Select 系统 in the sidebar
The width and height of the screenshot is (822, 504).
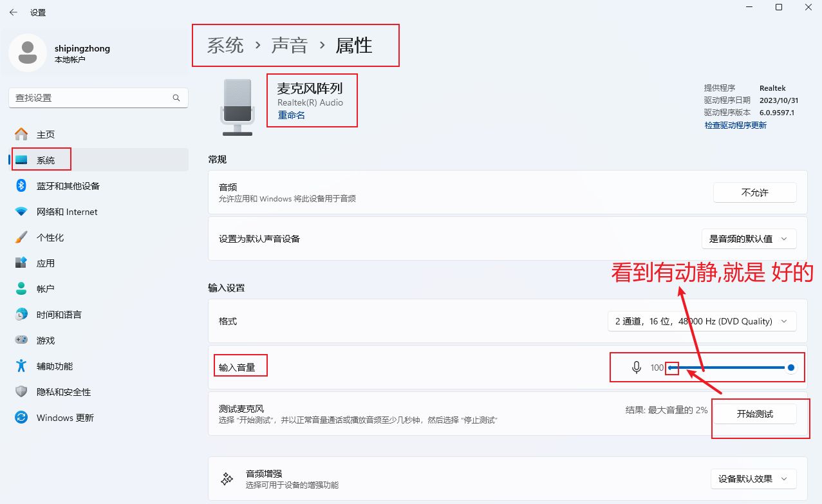45,160
